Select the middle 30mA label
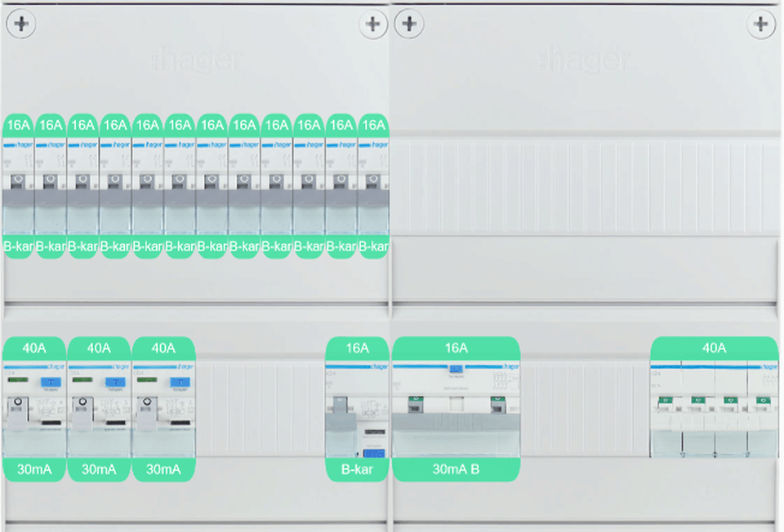784x532 pixels. [x=99, y=469]
